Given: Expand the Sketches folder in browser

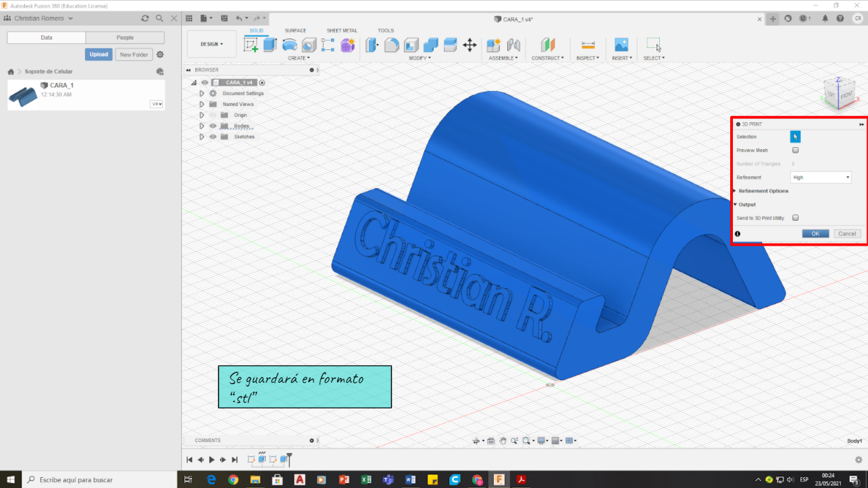Looking at the screenshot, I should 202,137.
